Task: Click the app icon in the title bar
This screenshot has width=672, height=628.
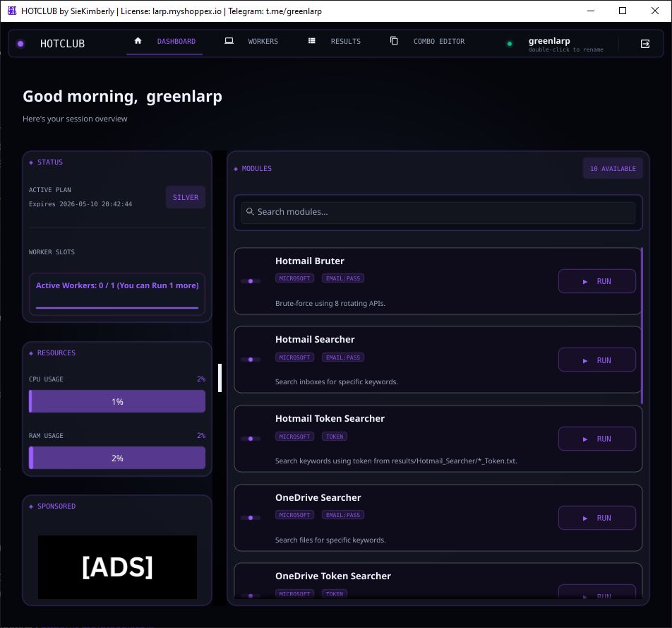Action: tap(12, 11)
